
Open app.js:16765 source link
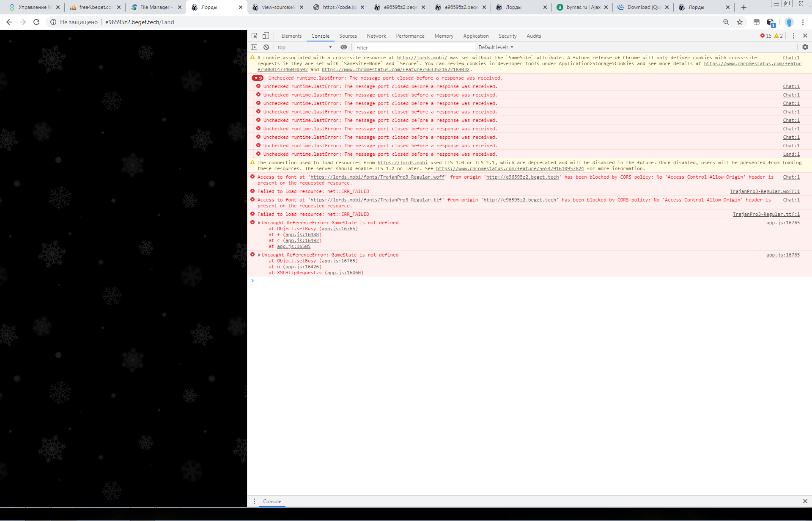point(782,223)
